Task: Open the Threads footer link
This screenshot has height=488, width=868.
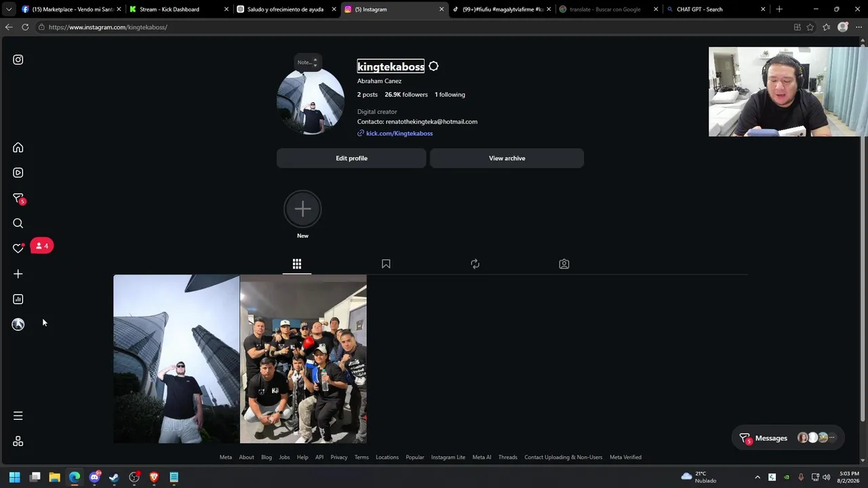Action: pos(508,457)
